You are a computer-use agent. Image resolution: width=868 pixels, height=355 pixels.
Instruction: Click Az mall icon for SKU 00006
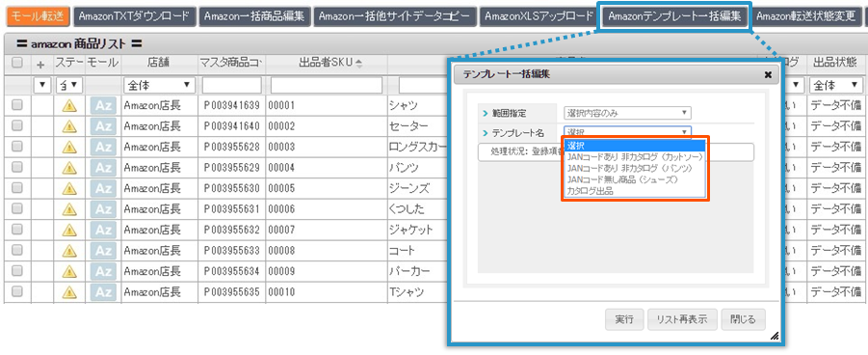click(x=103, y=209)
